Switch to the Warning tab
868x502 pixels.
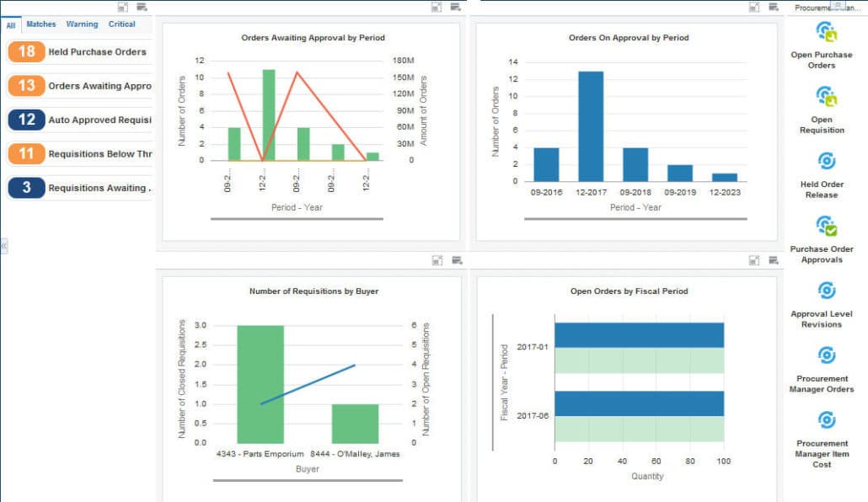82,24
